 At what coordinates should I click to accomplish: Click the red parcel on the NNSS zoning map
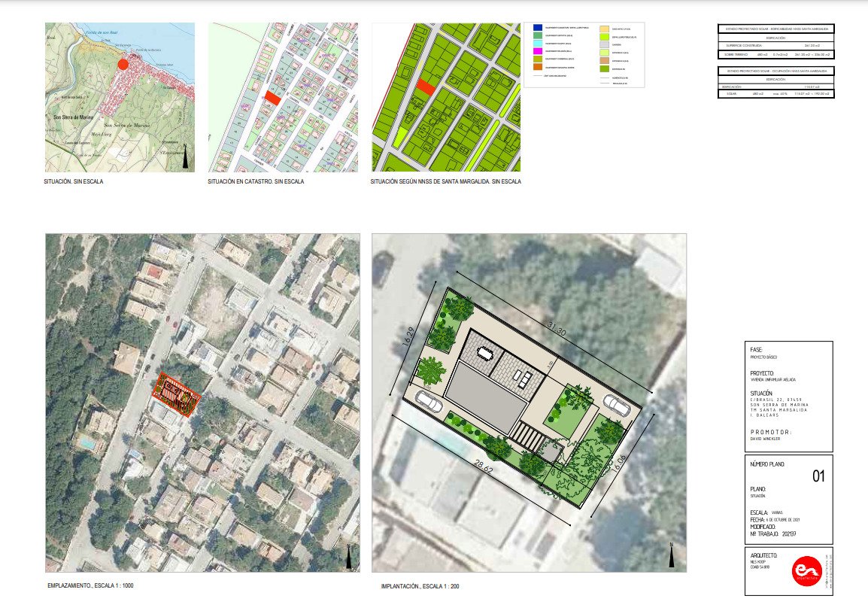click(425, 87)
